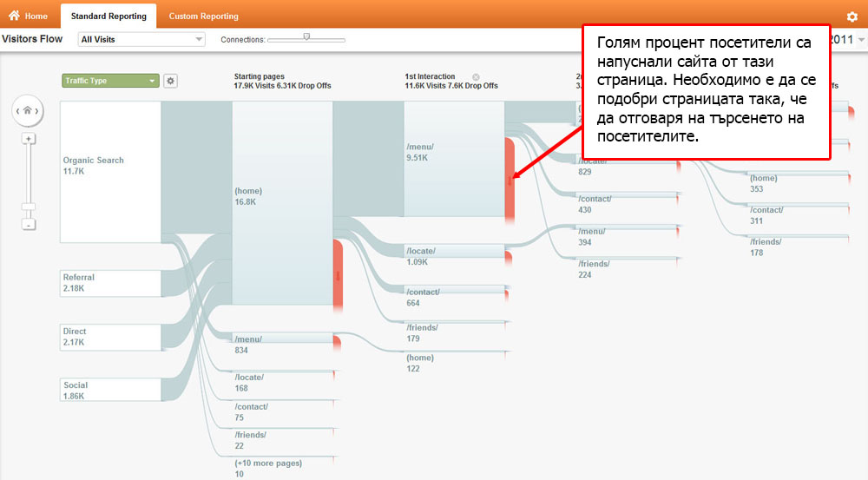868x480 pixels.
Task: Zoom out with the minus button
Action: [28, 224]
